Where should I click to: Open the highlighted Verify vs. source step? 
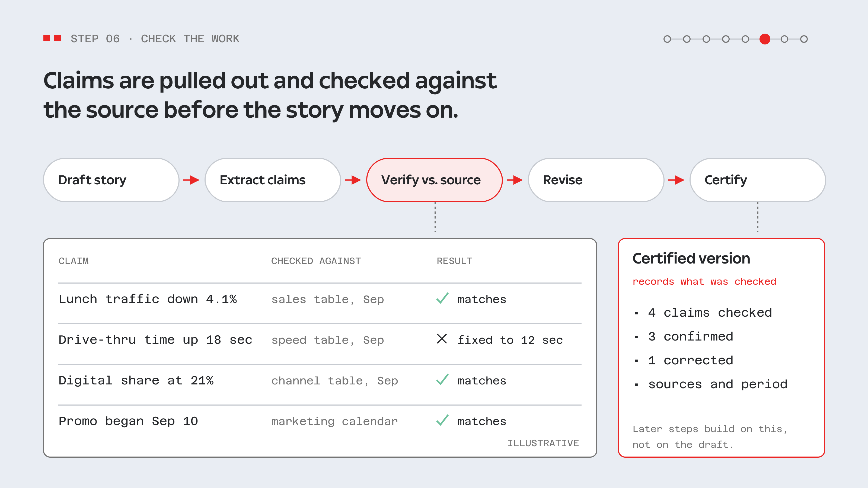click(434, 180)
